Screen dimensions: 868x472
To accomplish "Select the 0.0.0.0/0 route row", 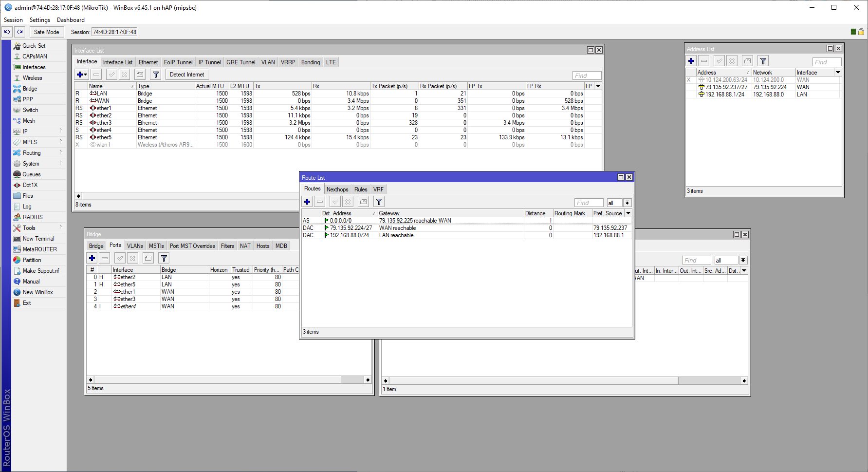I will click(466, 221).
